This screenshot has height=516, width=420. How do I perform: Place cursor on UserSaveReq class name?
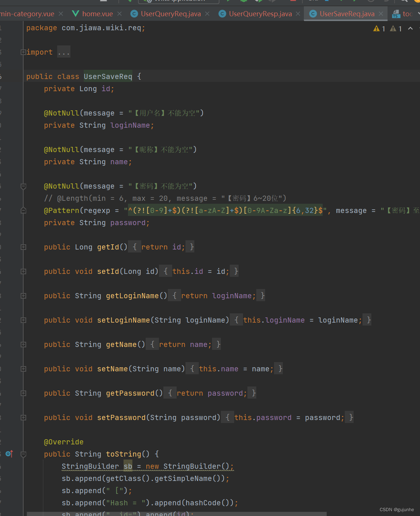(x=108, y=76)
